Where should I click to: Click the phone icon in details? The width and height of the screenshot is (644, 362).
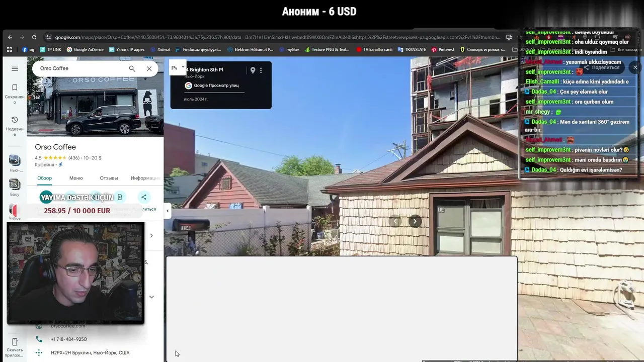(39, 339)
